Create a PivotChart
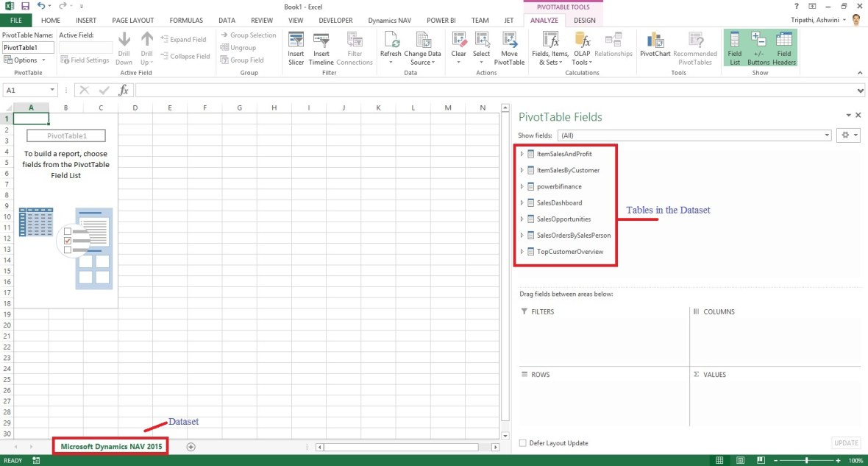Image resolution: width=868 pixels, height=466 pixels. click(654, 46)
